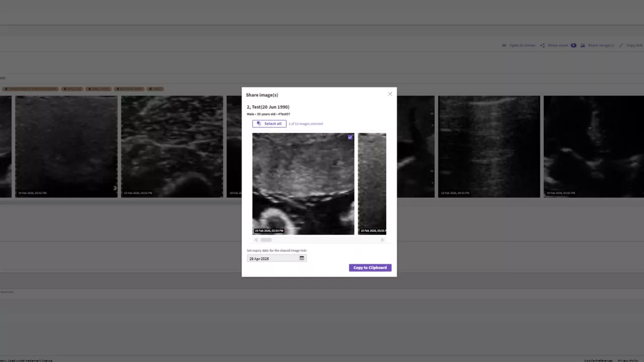Open the calendar icon for the expiry date

point(302,258)
